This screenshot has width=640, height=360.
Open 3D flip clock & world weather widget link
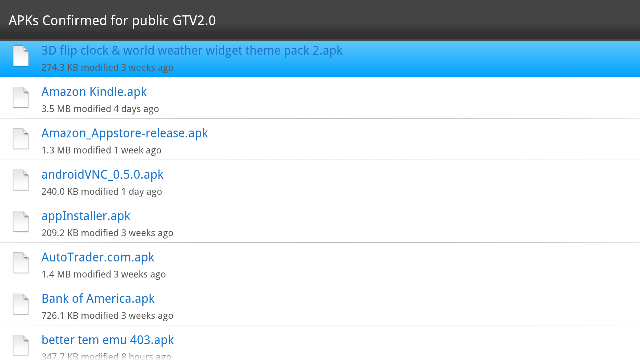click(x=192, y=51)
